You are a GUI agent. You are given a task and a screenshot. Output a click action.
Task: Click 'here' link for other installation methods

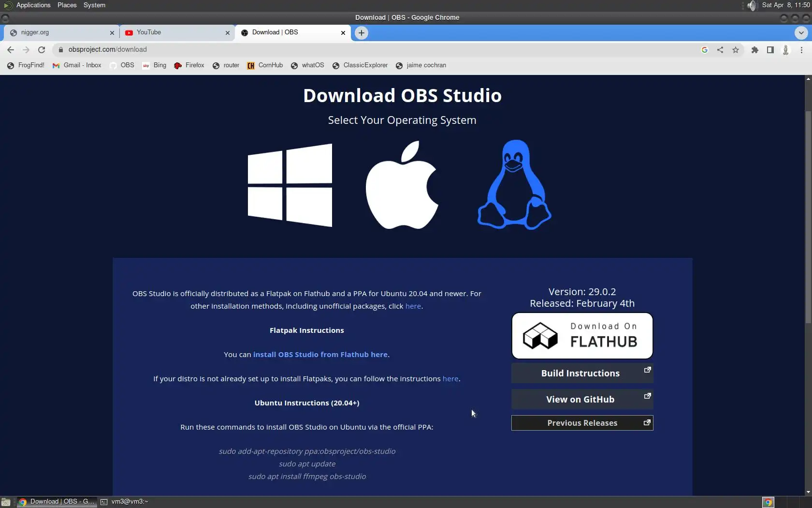point(413,306)
